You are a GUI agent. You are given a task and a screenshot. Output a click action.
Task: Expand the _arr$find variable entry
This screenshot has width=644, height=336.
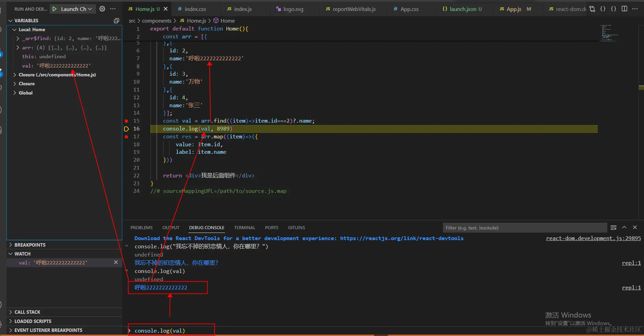(18, 39)
